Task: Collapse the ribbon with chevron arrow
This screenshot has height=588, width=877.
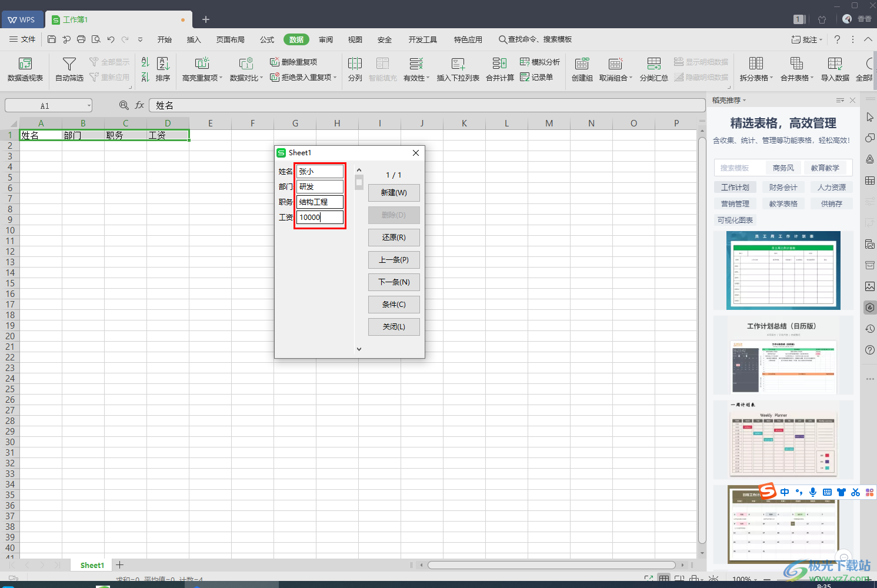Action: click(868, 39)
